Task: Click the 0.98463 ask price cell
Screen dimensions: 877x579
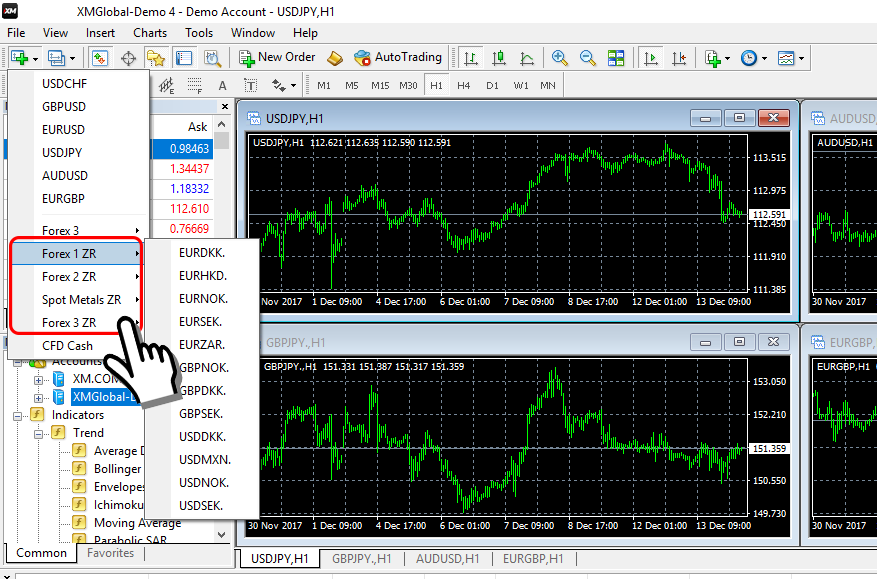Action: 183,149
